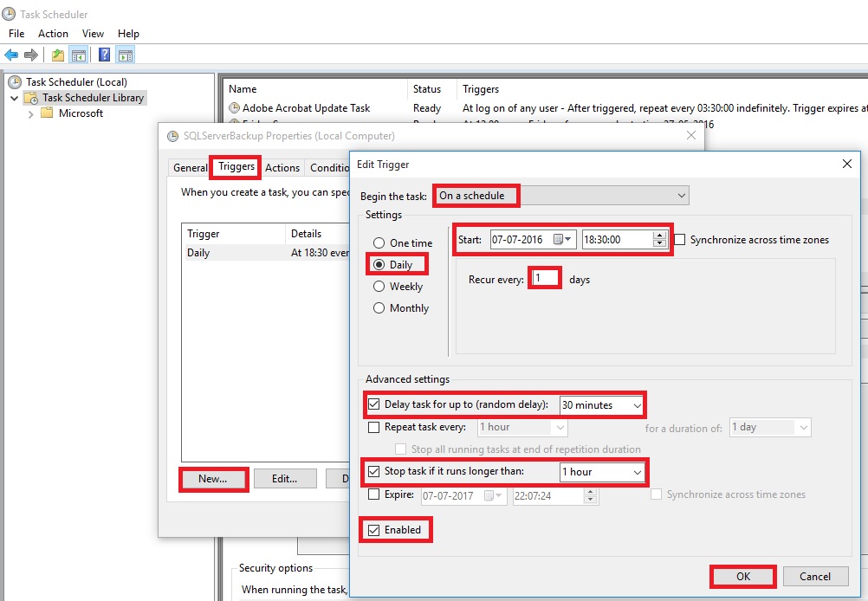Toggle the Show/Hide Console Tree icon

[79, 55]
